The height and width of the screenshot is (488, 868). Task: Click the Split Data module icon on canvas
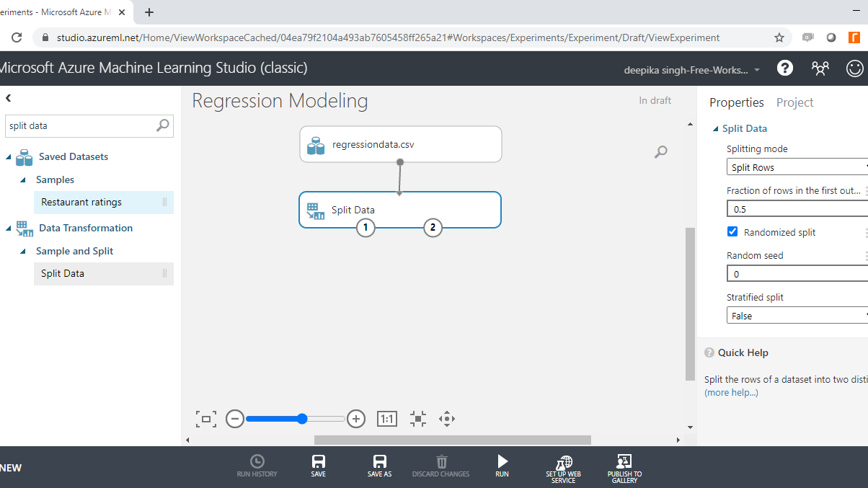[315, 210]
